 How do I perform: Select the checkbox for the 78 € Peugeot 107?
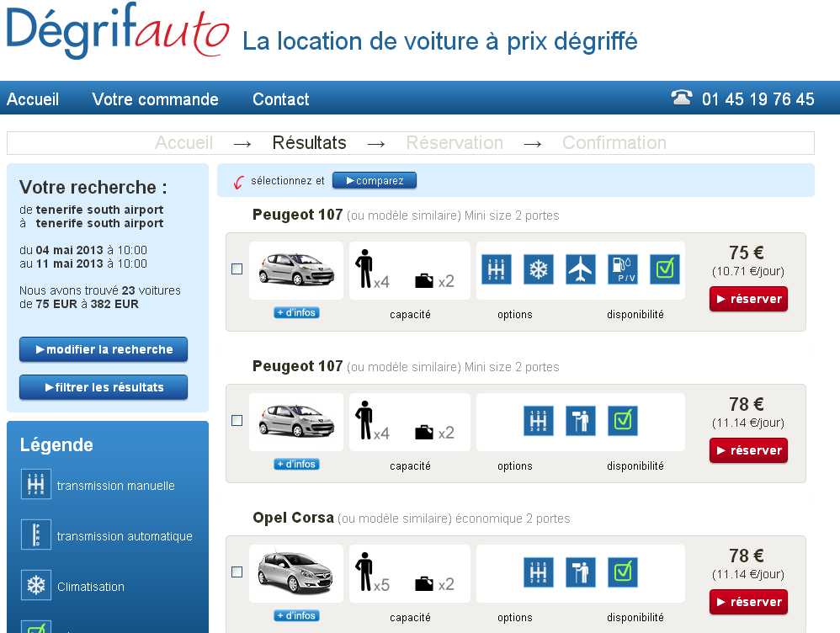(x=237, y=421)
